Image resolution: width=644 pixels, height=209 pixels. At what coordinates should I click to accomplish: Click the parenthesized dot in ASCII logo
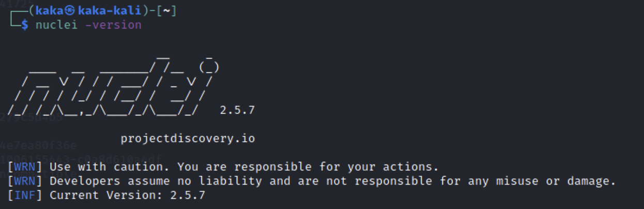(x=209, y=67)
